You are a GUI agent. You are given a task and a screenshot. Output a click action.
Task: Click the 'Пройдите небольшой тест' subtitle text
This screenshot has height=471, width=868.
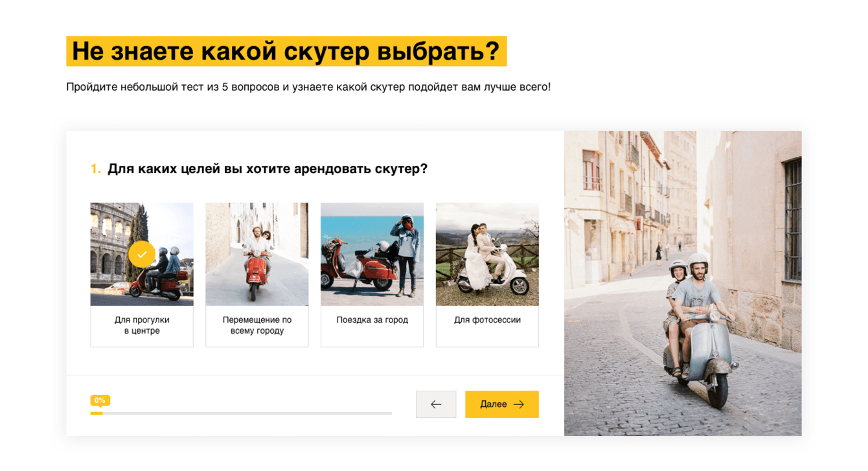point(308,87)
